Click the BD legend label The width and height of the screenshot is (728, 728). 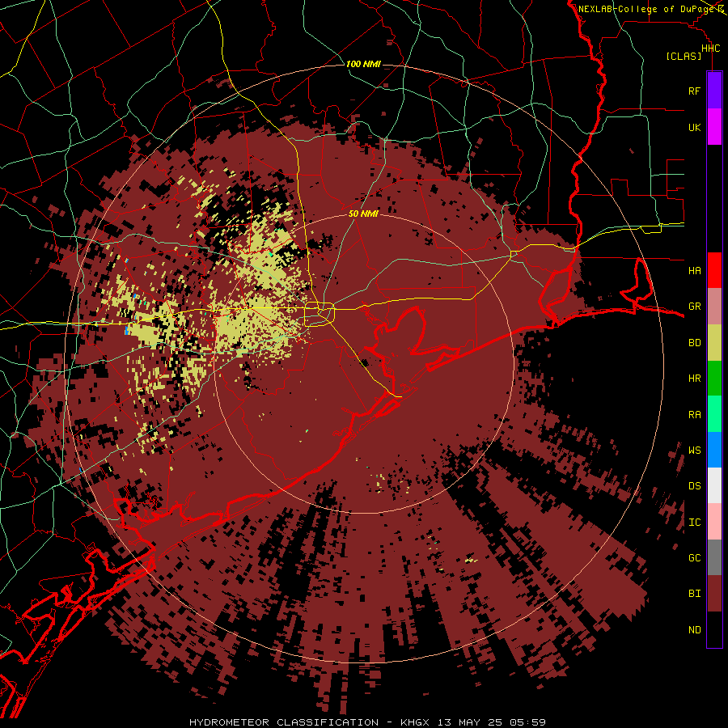(694, 343)
